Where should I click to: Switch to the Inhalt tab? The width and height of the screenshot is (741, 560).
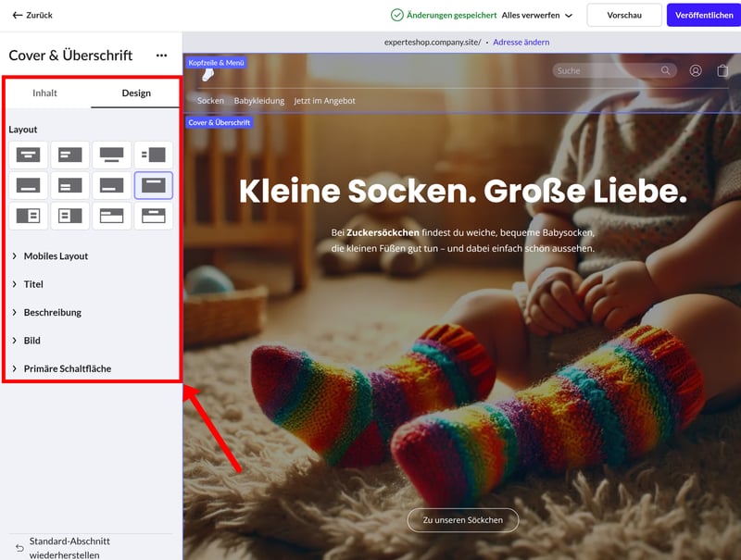click(x=44, y=93)
